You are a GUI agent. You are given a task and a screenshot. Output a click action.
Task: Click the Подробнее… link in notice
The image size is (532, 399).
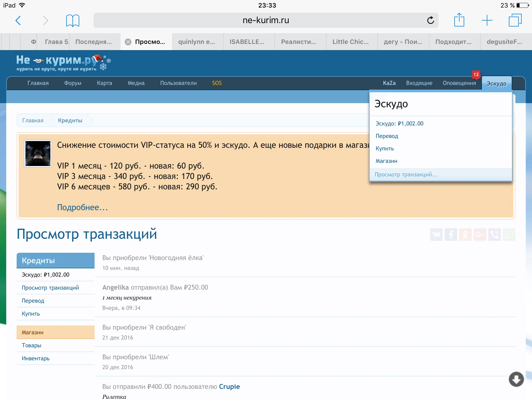(x=82, y=208)
